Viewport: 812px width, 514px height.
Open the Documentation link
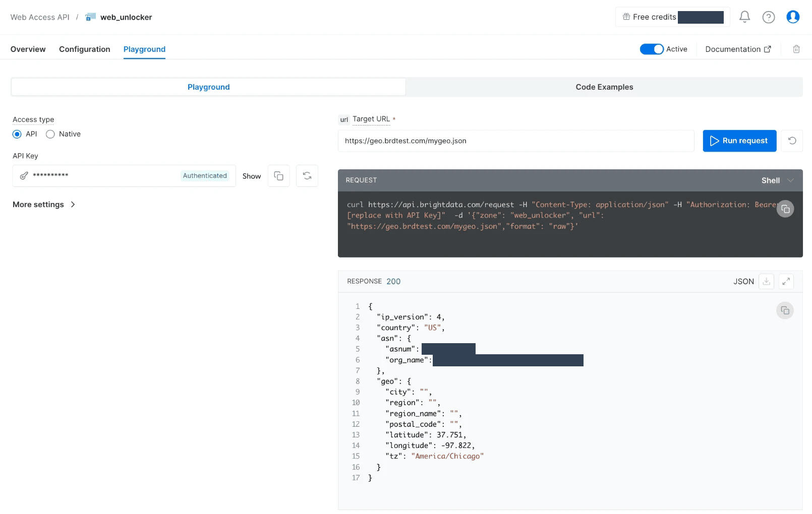point(738,49)
